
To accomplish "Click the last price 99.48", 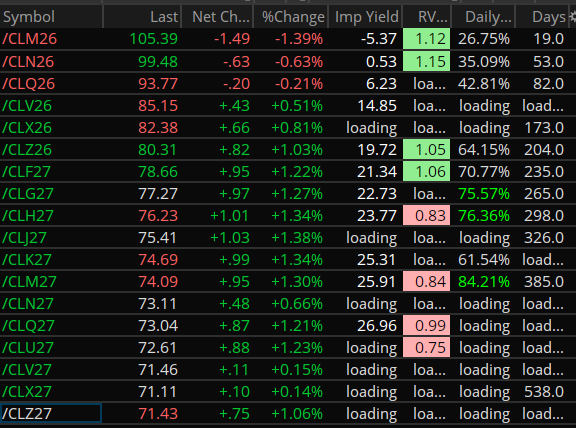I will click(x=158, y=61).
